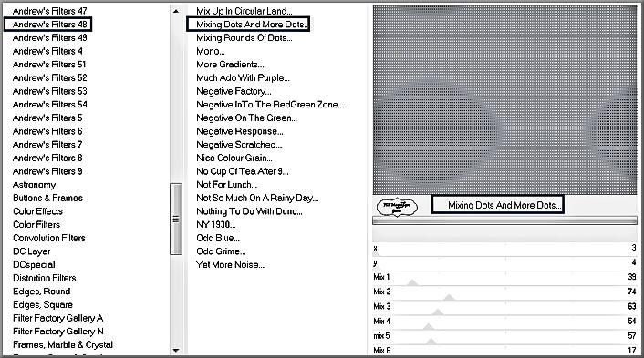Image resolution: width=644 pixels, height=358 pixels.
Task: Choose the Yet More Noise filter
Action: pos(231,265)
